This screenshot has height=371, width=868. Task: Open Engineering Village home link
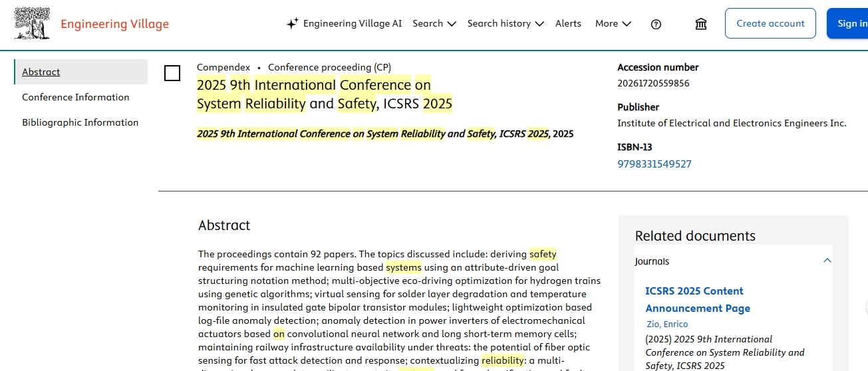pos(114,24)
